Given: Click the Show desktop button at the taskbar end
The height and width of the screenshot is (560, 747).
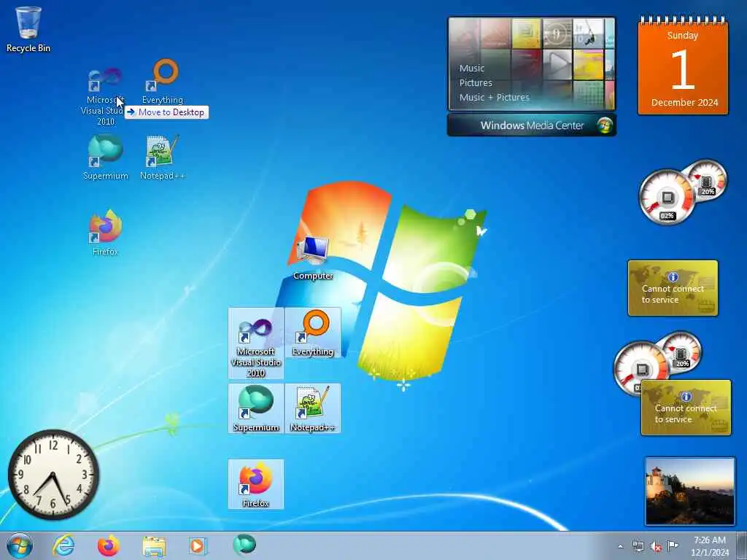Looking at the screenshot, I should pyautogui.click(x=741, y=545).
